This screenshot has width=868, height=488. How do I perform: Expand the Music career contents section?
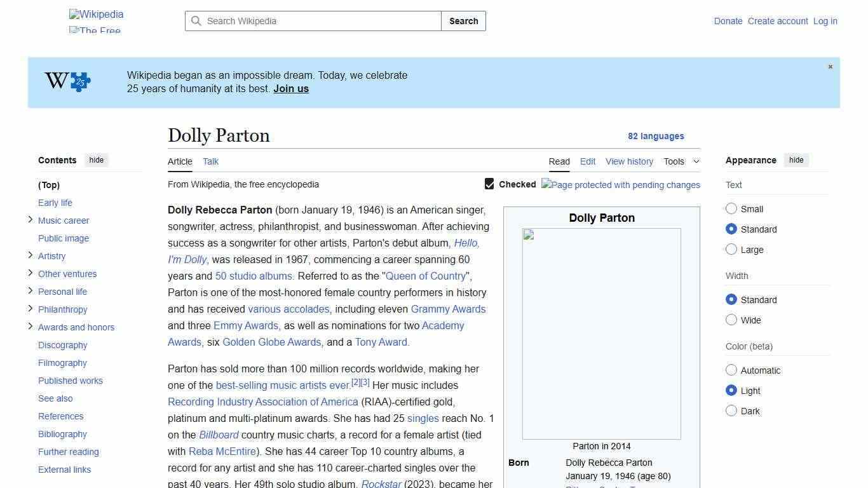(x=31, y=219)
